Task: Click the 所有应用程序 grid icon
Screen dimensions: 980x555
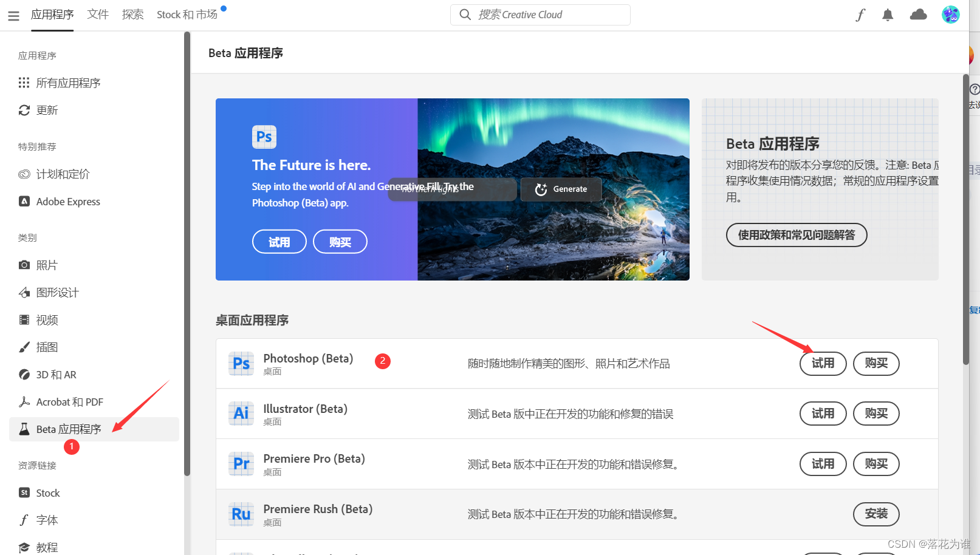Action: (x=24, y=83)
